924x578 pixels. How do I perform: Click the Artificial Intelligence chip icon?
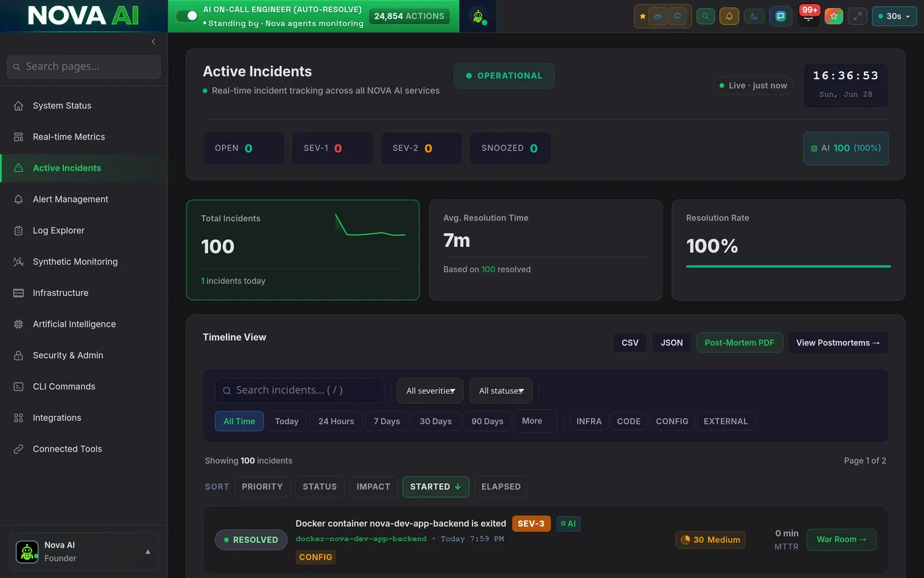pos(18,324)
